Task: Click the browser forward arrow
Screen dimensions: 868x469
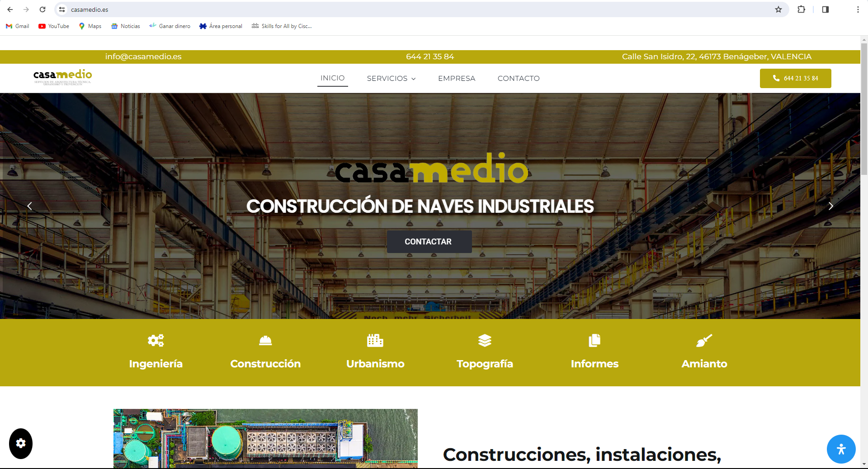Action: tap(26, 9)
